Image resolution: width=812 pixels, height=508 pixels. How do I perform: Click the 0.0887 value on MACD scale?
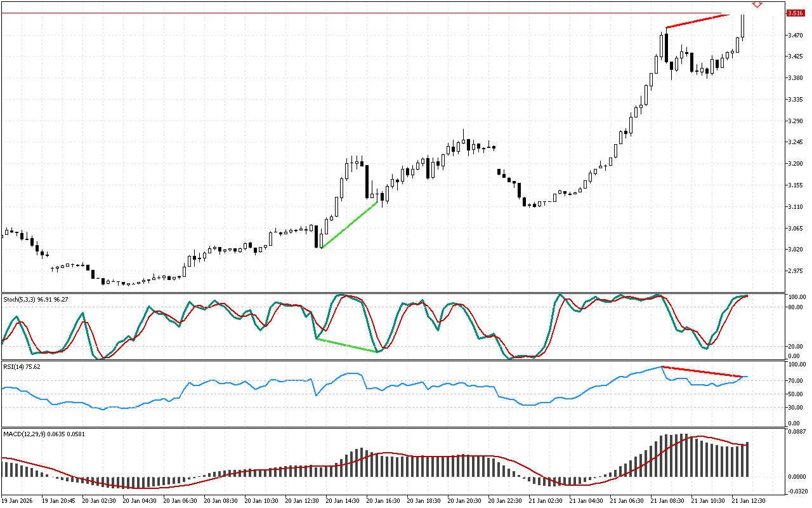click(797, 432)
